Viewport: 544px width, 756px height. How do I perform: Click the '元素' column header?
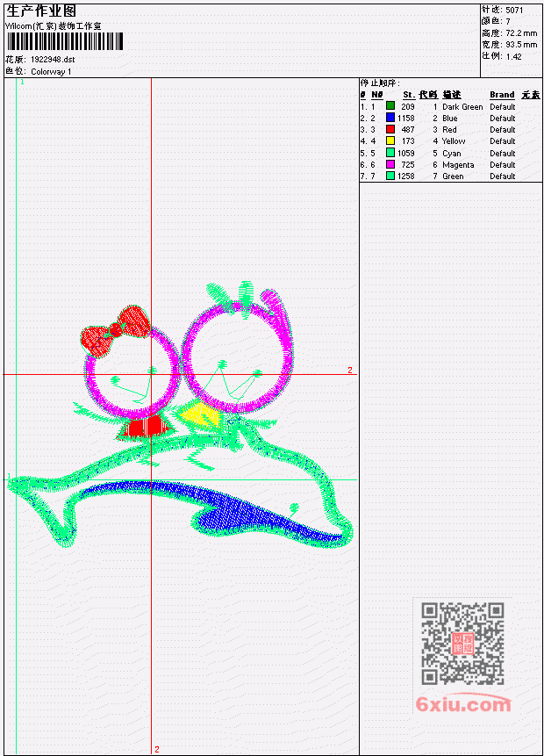point(531,95)
